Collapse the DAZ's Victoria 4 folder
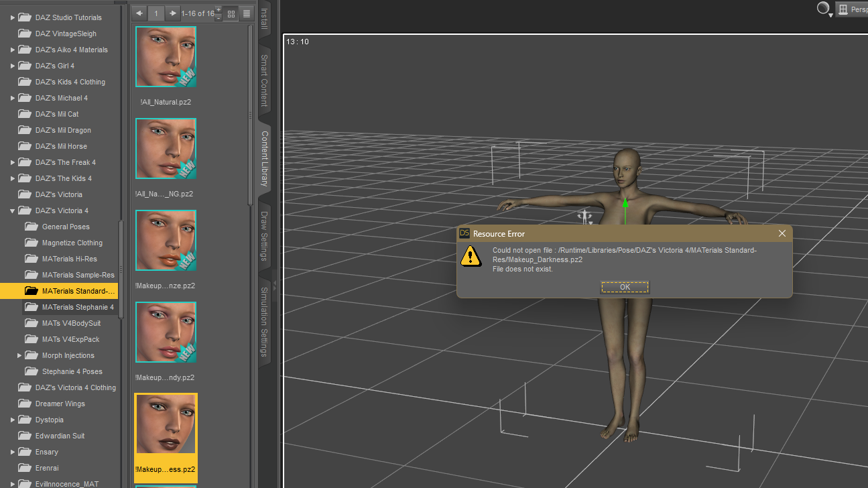 13,210
